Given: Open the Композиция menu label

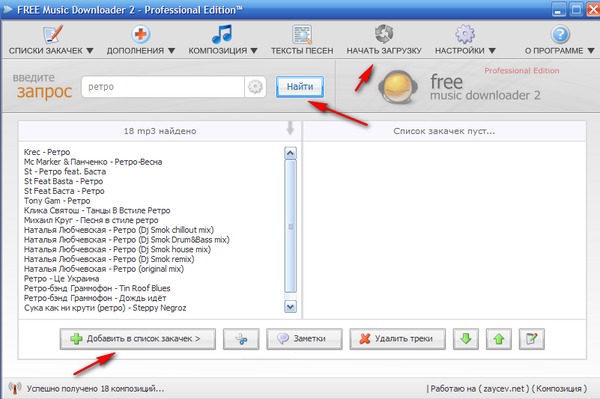Looking at the screenshot, I should pos(218,50).
